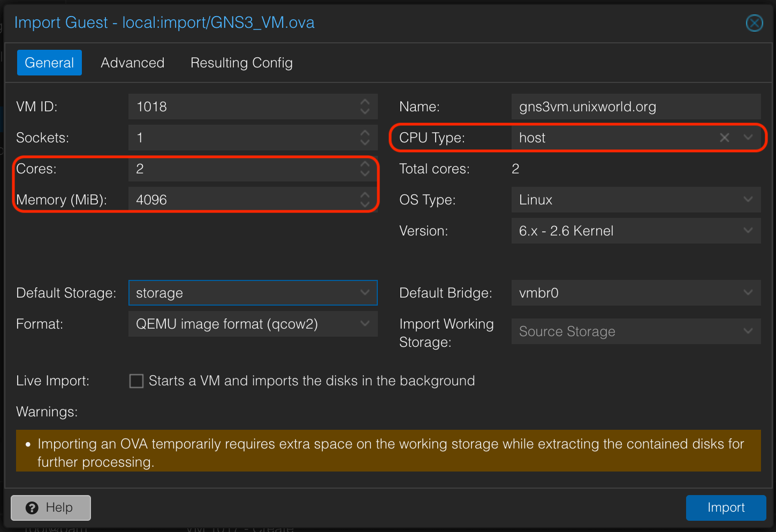Decrease Sockets with down spinner arrow
776x532 pixels.
point(365,143)
